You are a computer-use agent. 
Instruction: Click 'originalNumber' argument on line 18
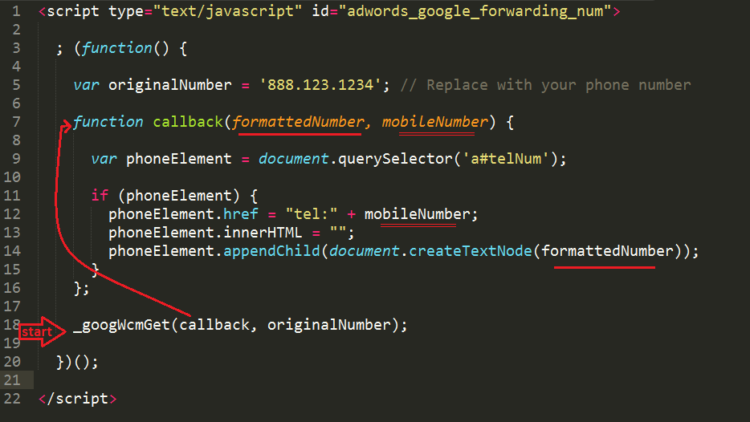tap(329, 325)
